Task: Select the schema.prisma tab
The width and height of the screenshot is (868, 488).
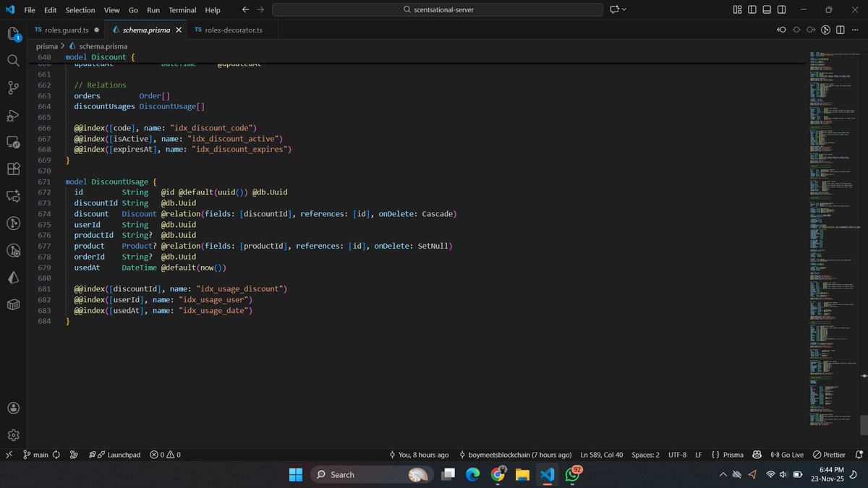Action: [147, 30]
